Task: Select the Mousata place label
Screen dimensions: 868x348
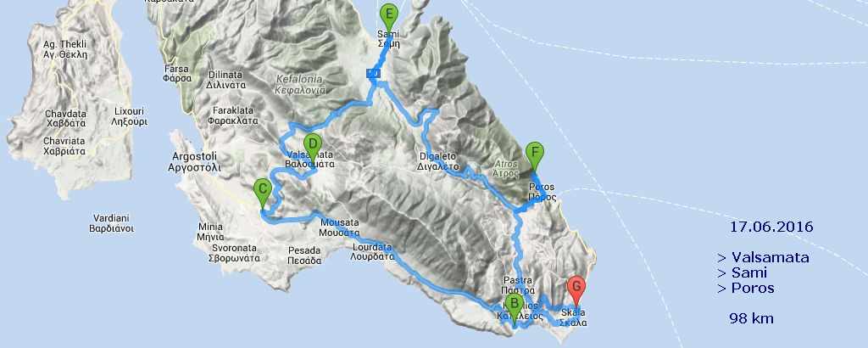Action: click(339, 227)
